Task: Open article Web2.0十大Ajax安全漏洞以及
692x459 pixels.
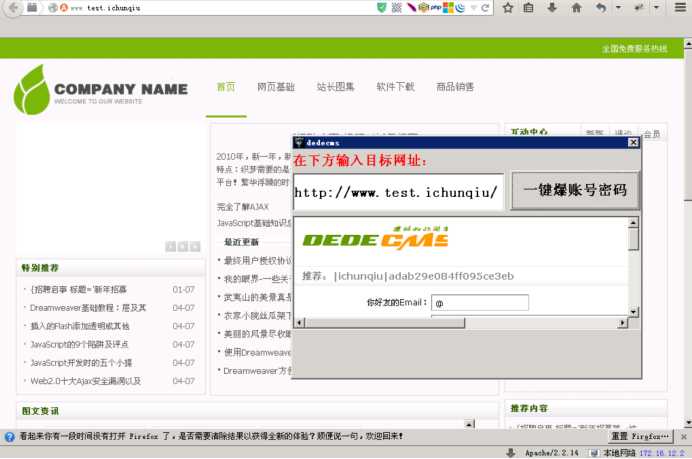Action: coord(85,381)
